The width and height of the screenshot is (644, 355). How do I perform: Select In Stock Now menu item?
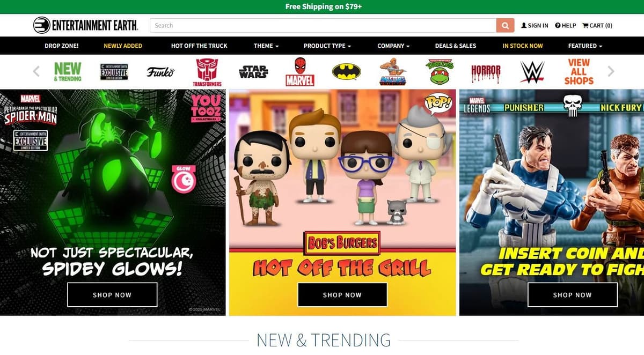[x=523, y=46]
